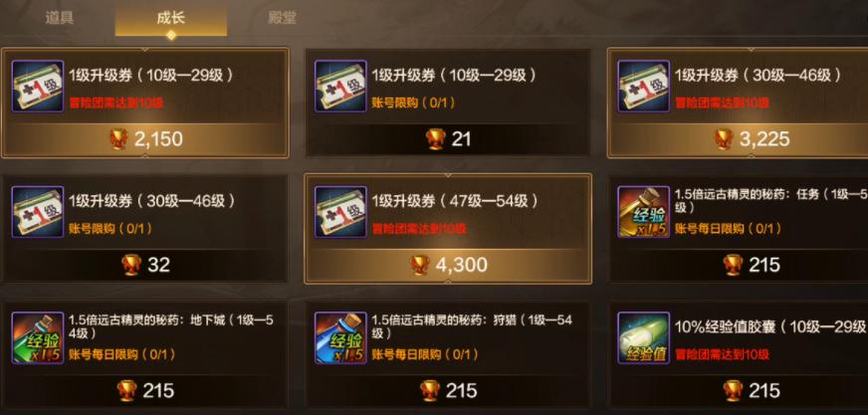Screen dimensions: 868x415
Task: Click the +1级 ticket icon priced 2,150
Action: tap(38, 87)
